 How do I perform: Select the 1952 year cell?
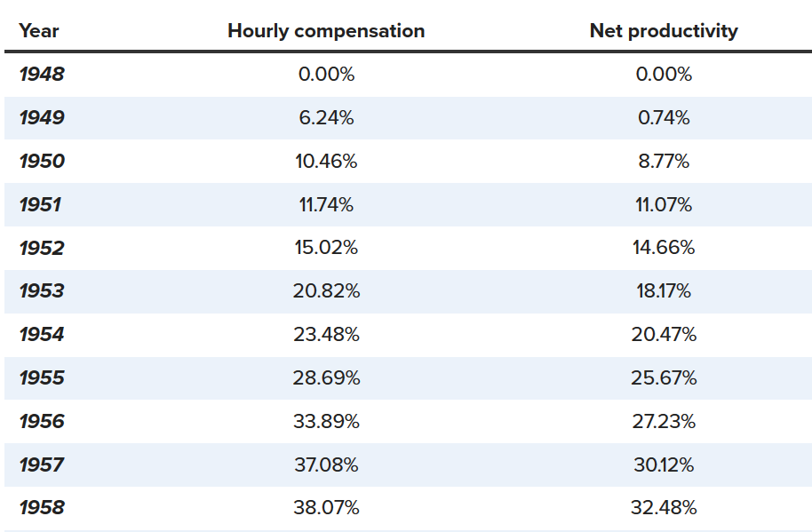point(42,249)
